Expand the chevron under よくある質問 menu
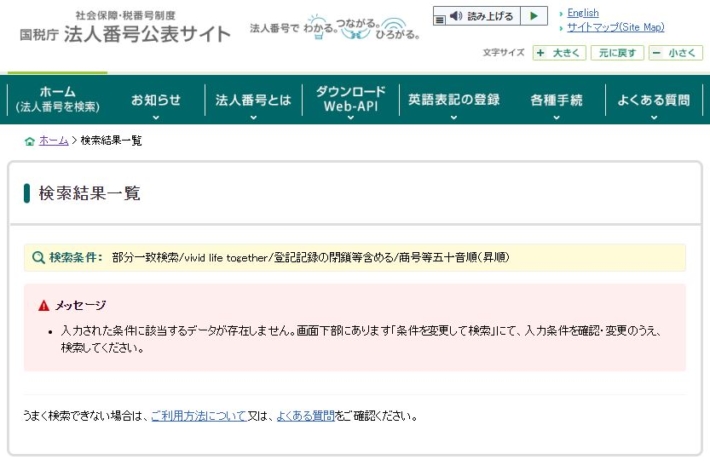 pyautogui.click(x=654, y=117)
